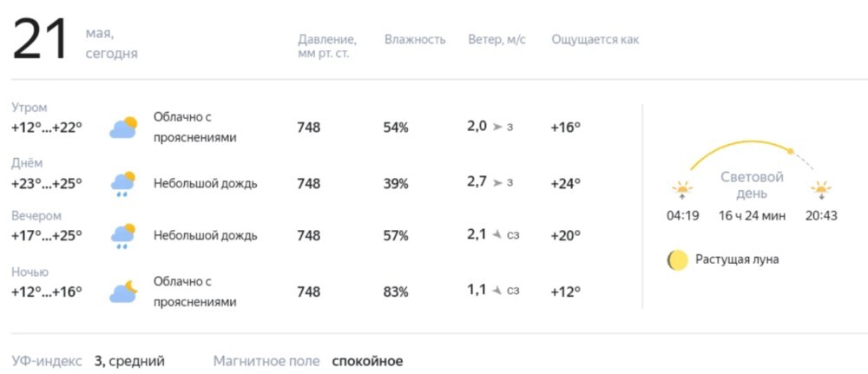This screenshot has width=868, height=374.
Task: Click the daytime west wind arrow
Action: [497, 182]
